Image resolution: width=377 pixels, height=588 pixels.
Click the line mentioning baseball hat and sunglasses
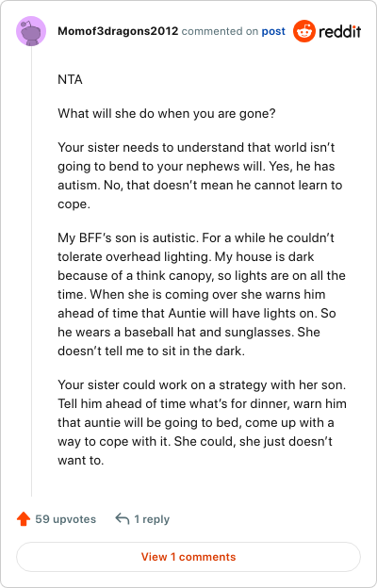[188, 333]
